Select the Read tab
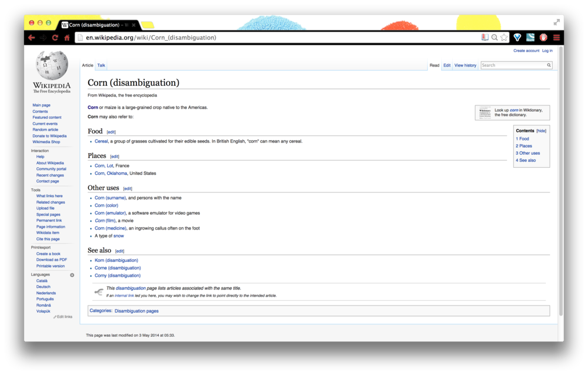 435,65
